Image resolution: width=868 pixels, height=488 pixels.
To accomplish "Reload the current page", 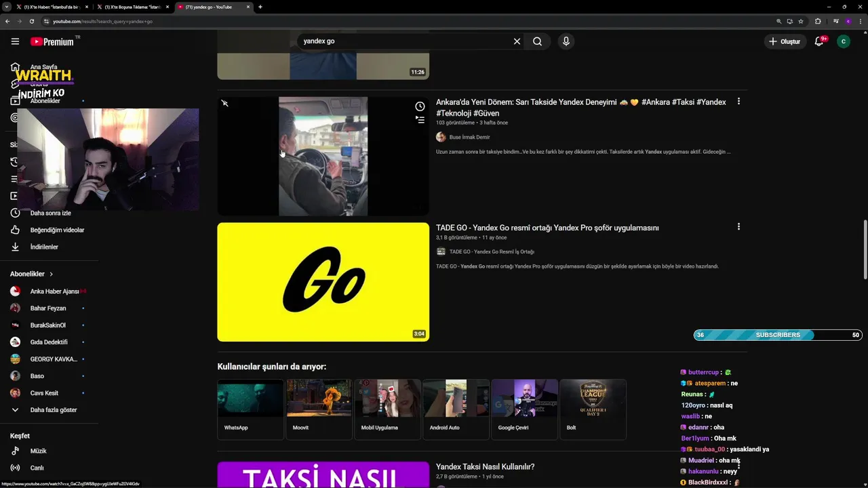I will (32, 21).
